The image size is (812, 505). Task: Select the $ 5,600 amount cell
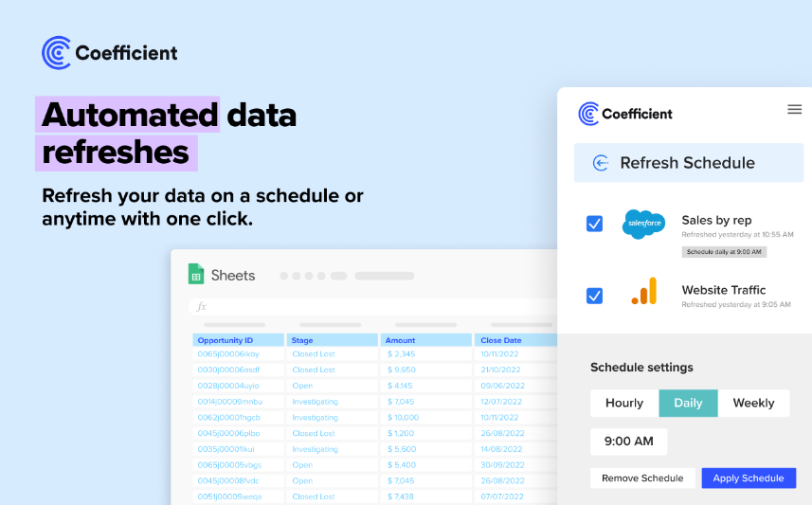coord(426,449)
